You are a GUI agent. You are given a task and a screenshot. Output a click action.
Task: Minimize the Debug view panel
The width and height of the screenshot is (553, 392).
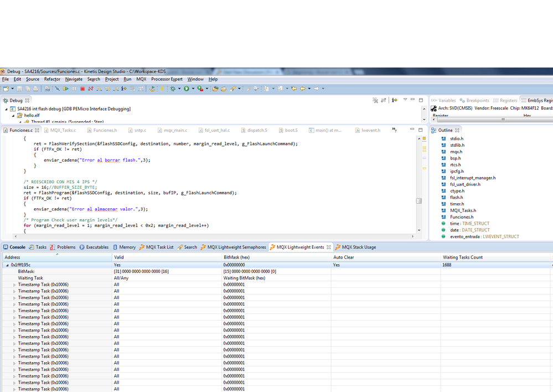pos(412,100)
